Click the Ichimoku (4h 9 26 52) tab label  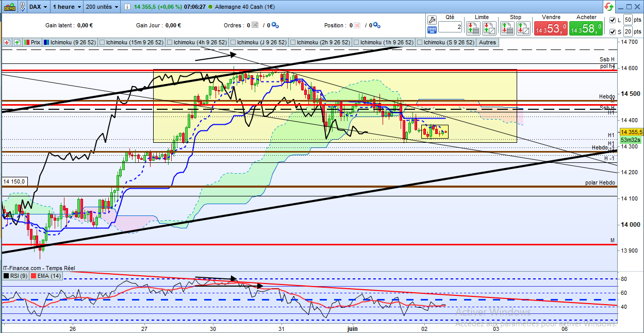point(200,42)
